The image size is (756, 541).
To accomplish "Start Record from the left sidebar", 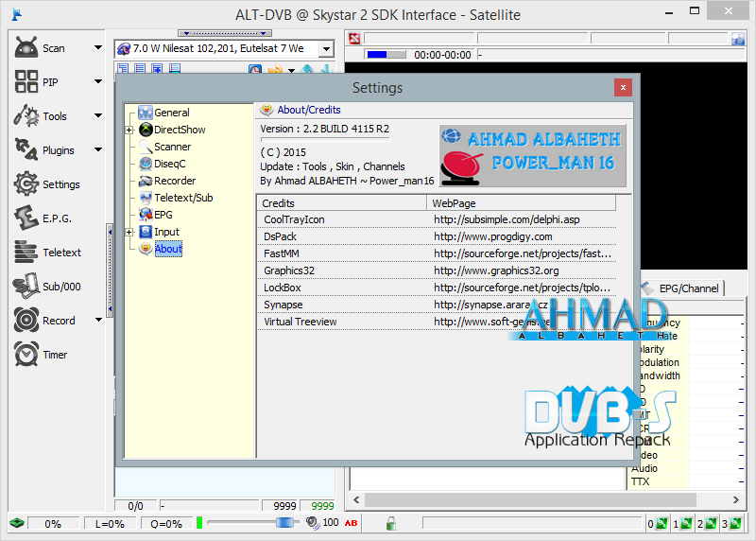I will coord(44,321).
